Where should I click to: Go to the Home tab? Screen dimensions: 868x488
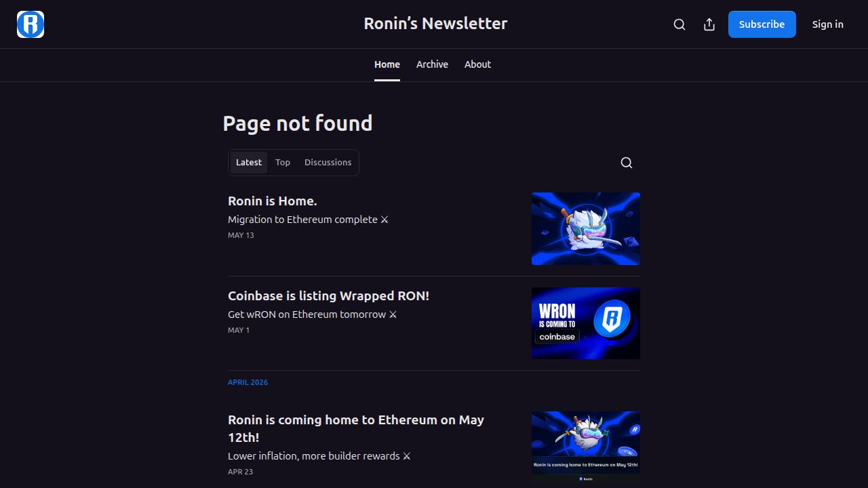(x=387, y=64)
